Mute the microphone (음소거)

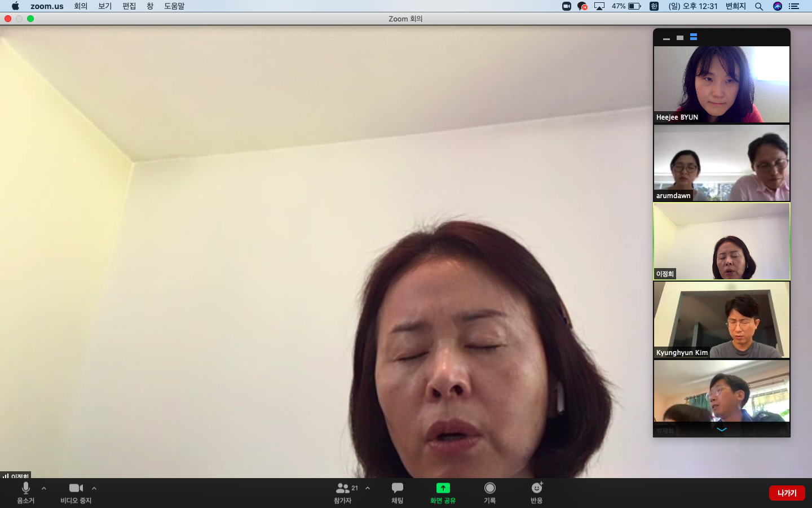25,493
